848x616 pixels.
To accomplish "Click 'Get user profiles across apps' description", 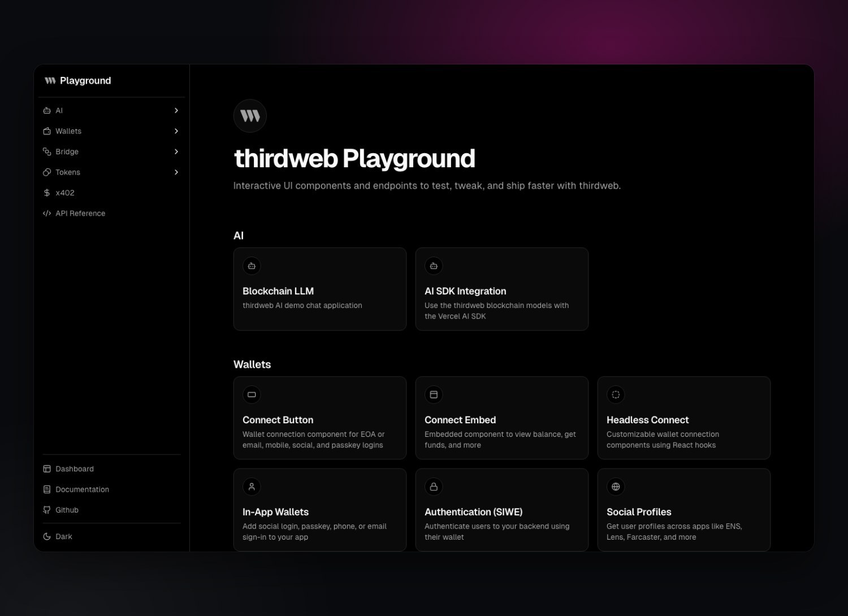I will (x=674, y=532).
